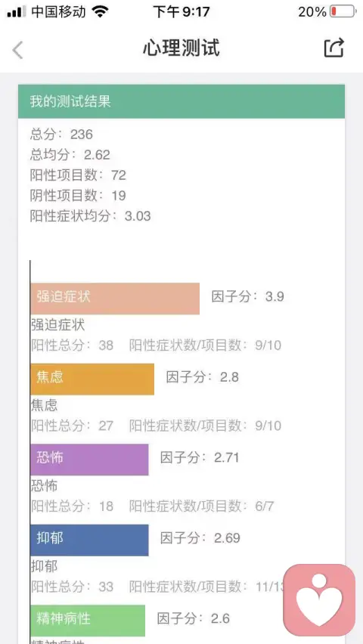Select the orange 焦虑 bar
363x644 pixels.
92,379
